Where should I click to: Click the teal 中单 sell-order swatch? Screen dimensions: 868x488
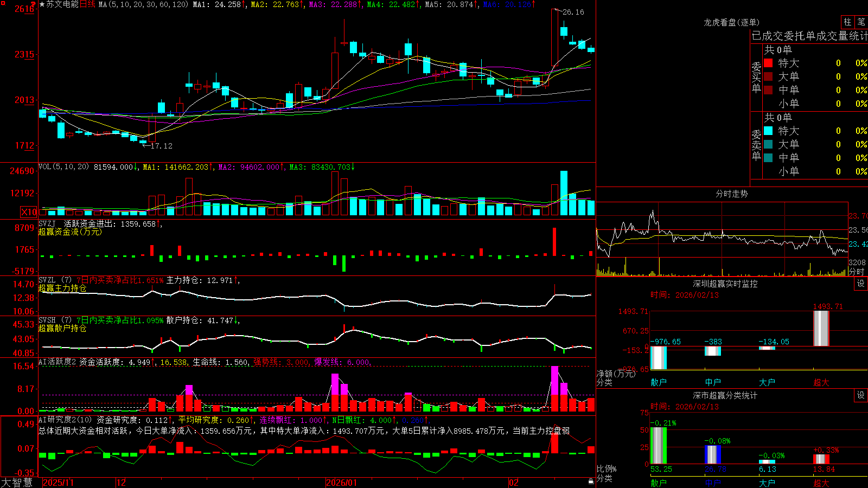coord(768,157)
